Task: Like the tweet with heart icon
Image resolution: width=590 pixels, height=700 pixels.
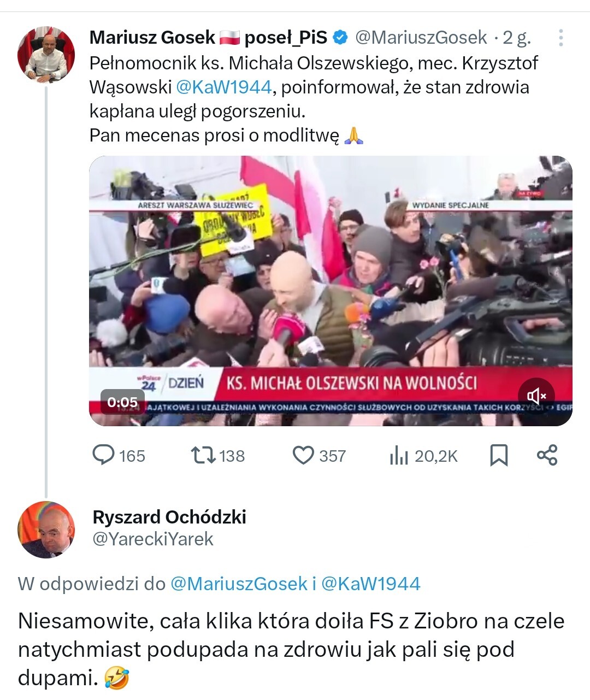Action: [304, 455]
